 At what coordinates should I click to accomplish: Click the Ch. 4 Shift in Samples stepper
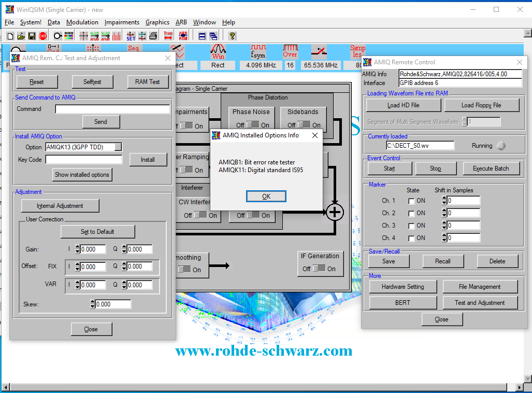[444, 238]
